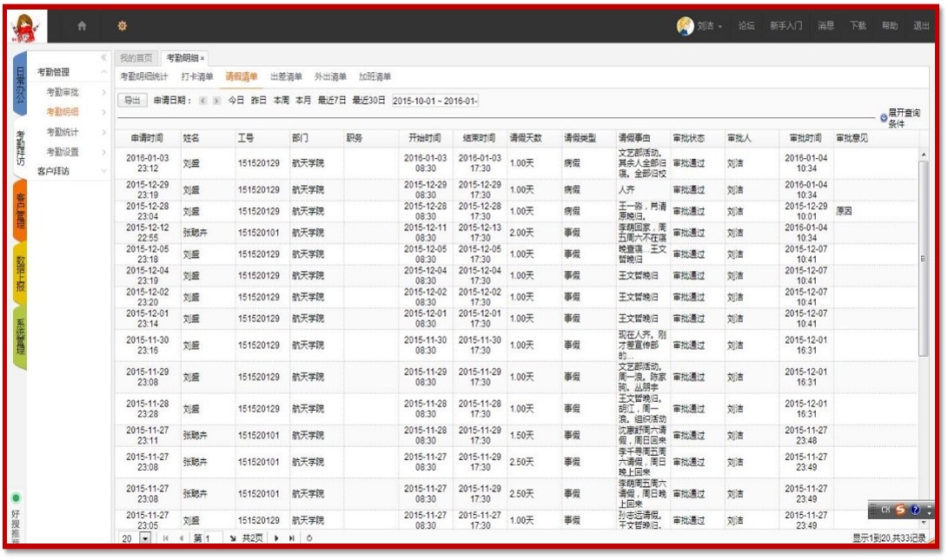Go to next date range arrow

[x=216, y=101]
